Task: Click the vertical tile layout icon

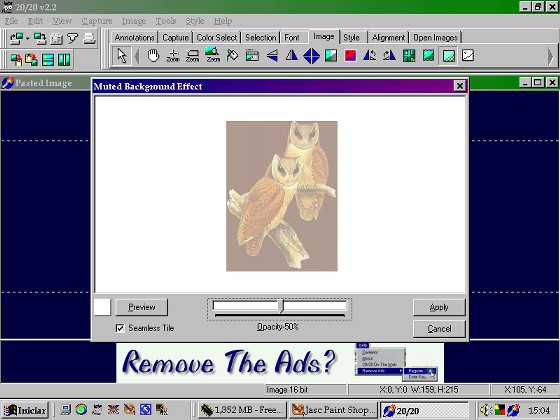Action: (x=64, y=60)
